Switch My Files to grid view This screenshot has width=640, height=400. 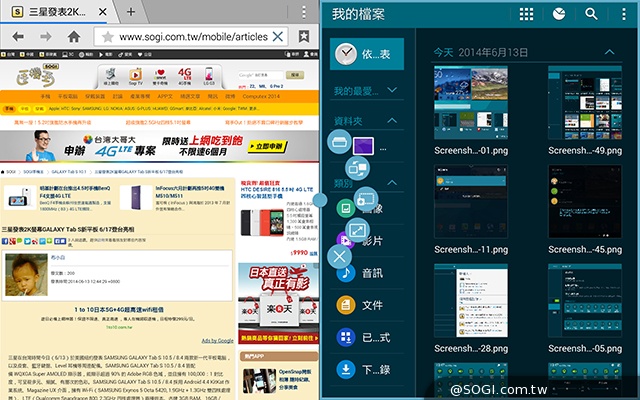[526, 14]
